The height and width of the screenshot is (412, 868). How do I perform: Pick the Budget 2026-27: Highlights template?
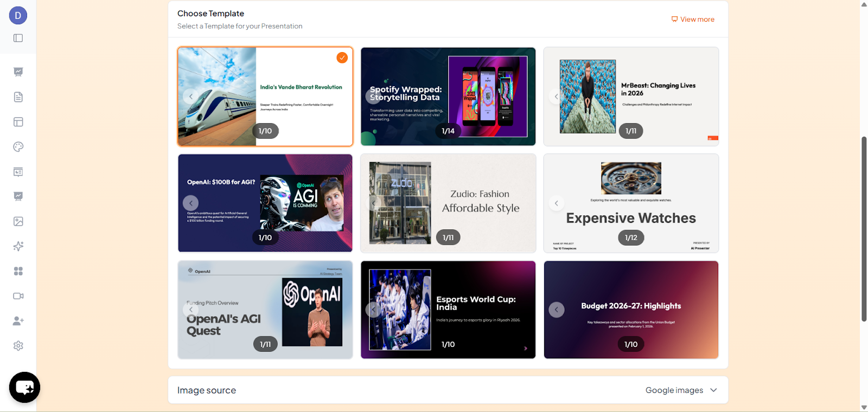[631, 310]
